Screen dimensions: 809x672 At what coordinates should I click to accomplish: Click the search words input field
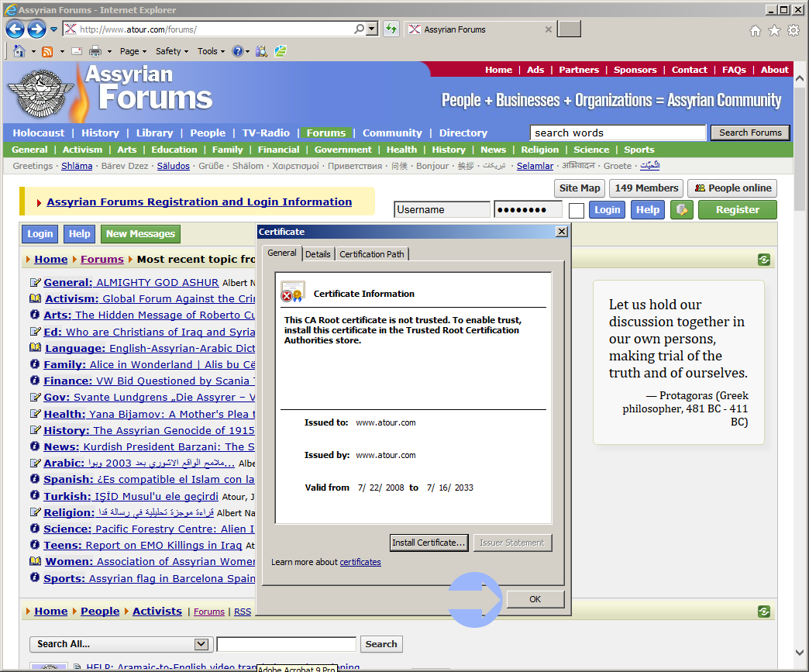tap(618, 133)
